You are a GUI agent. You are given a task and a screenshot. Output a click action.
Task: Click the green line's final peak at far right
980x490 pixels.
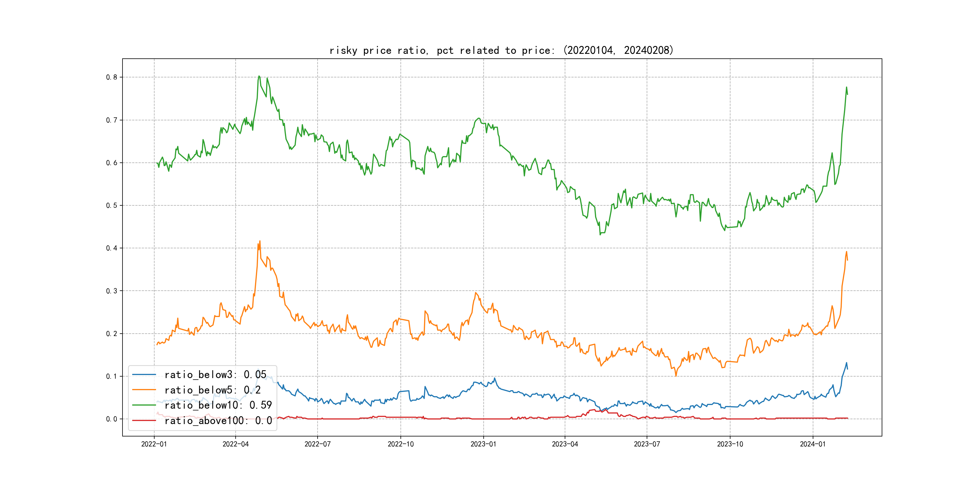(x=847, y=87)
